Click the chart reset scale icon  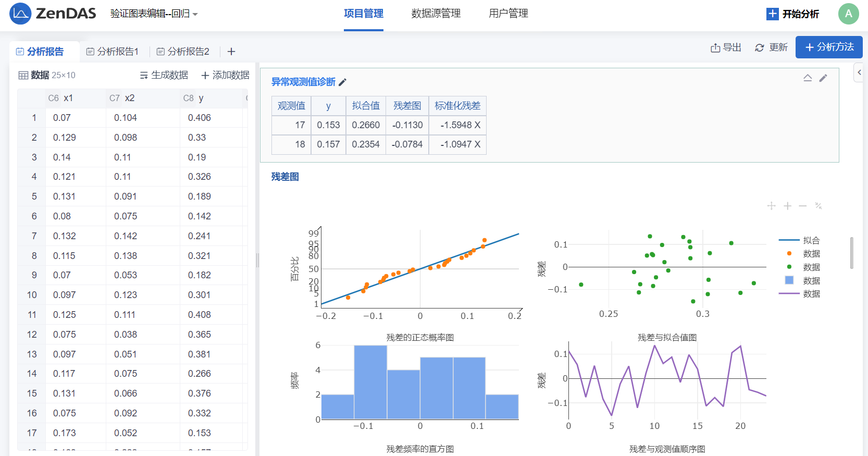(819, 206)
